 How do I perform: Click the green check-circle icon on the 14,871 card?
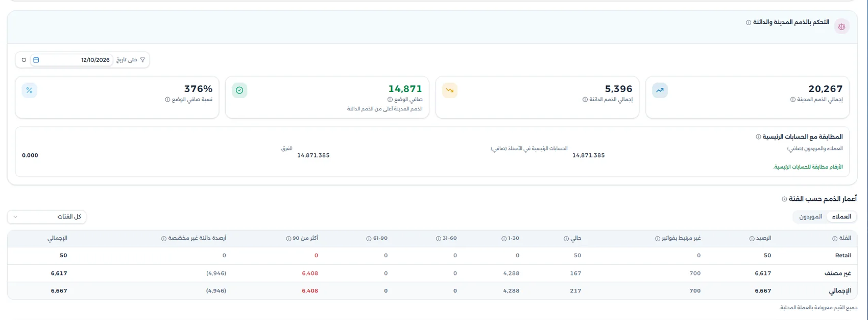pos(239,90)
